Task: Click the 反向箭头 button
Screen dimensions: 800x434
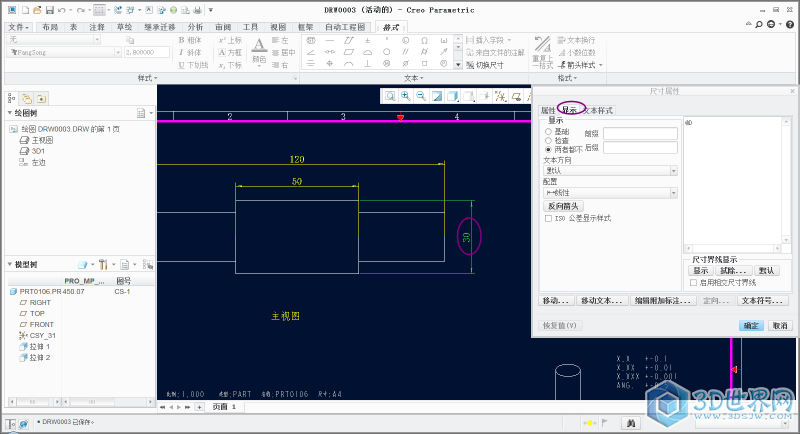Action: [x=563, y=206]
